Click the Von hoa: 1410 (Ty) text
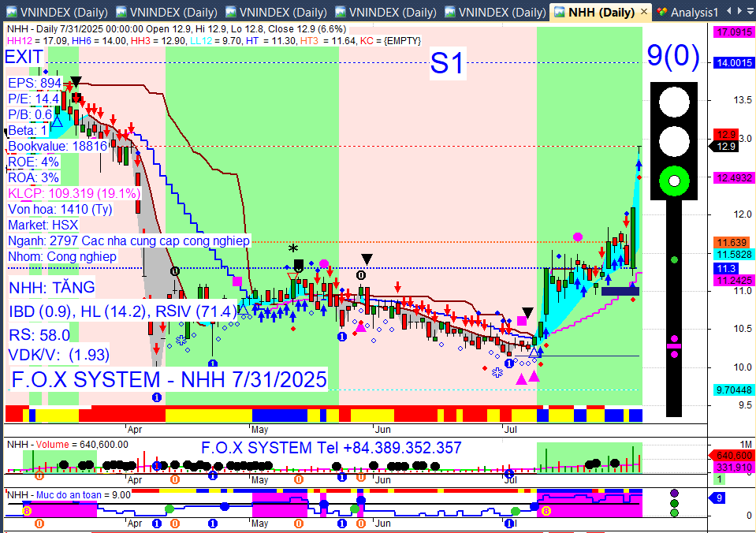This screenshot has width=756, height=533. pyautogui.click(x=60, y=210)
